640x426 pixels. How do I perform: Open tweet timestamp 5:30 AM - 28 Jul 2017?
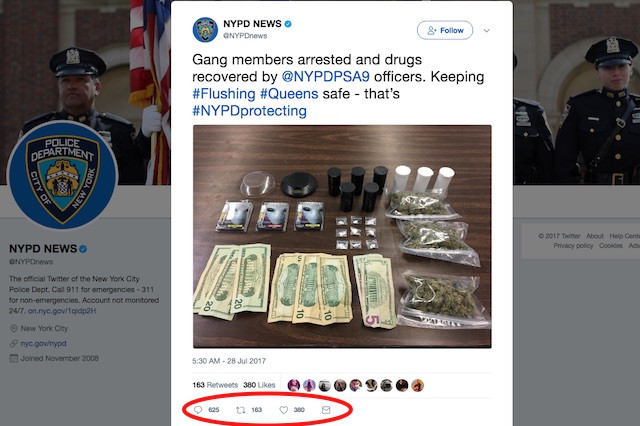pos(229,361)
